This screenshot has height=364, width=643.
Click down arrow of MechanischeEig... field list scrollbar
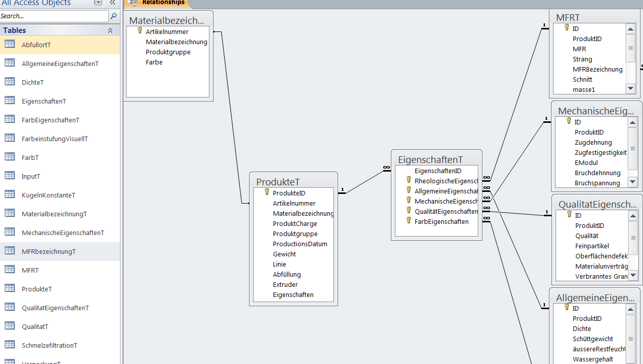coord(633,181)
